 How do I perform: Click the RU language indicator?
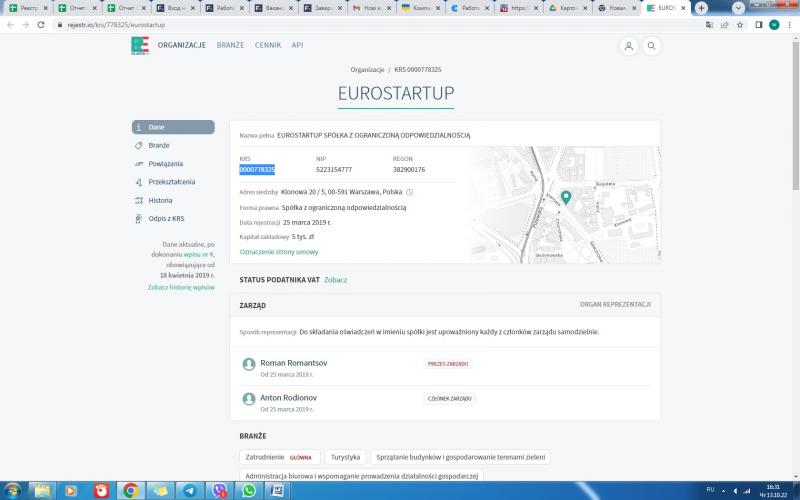pyautogui.click(x=710, y=490)
